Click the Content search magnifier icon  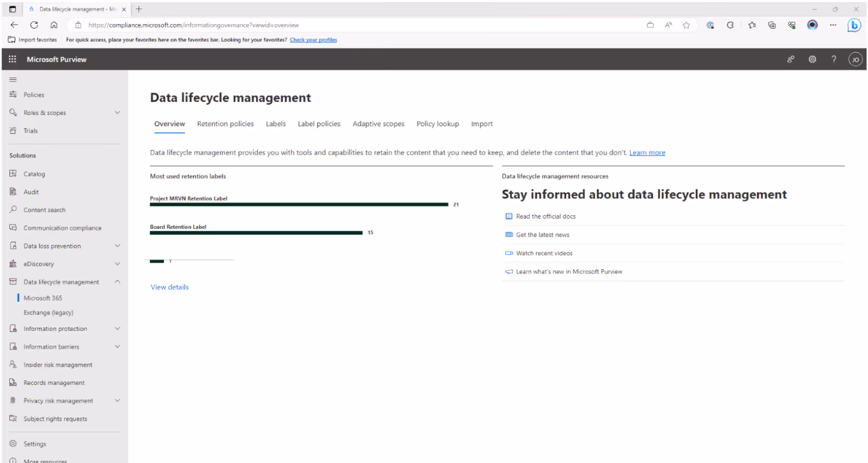pos(13,209)
